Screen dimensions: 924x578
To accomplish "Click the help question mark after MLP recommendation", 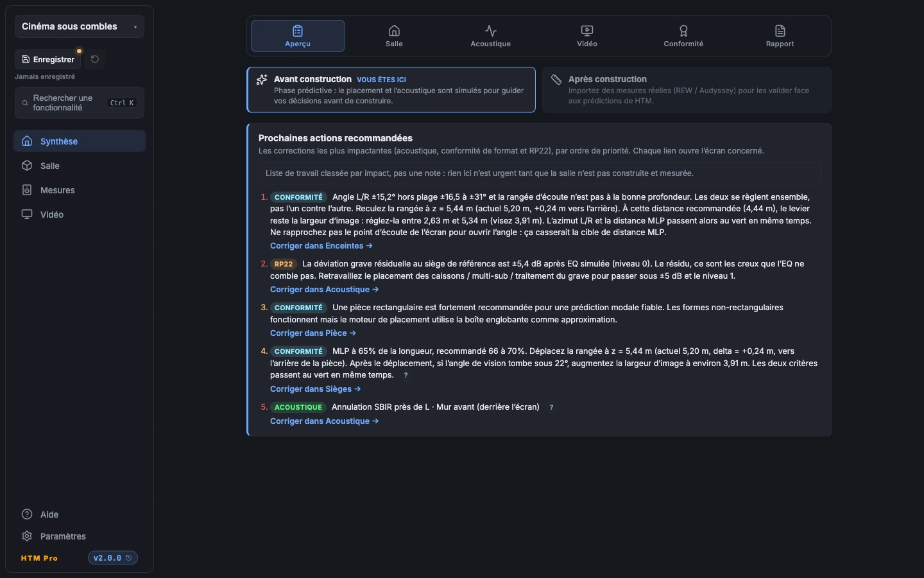I will click(x=406, y=375).
